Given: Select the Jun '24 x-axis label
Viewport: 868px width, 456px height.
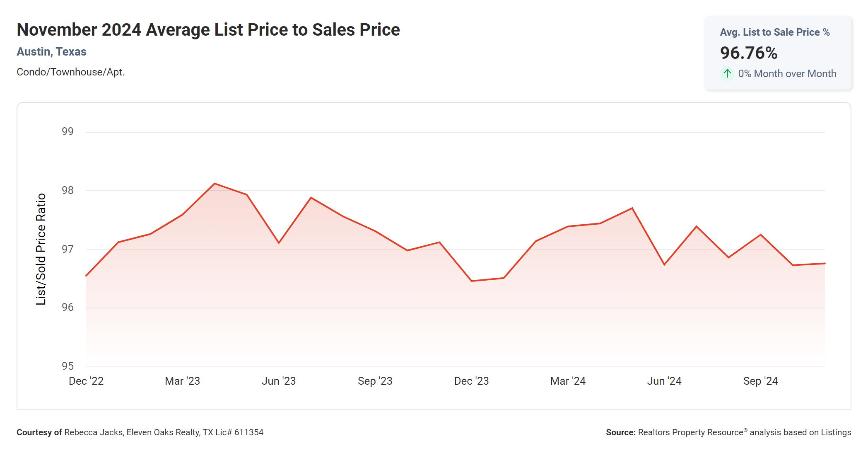Looking at the screenshot, I should 664,381.
